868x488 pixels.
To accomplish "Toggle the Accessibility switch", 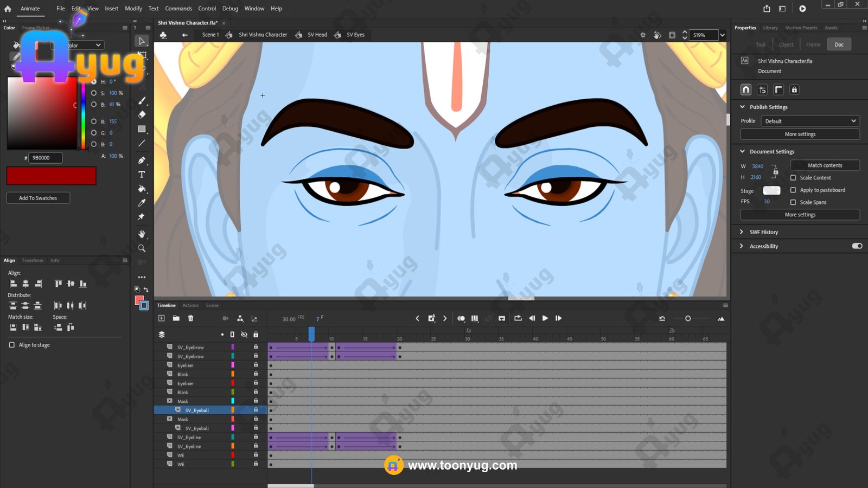I will [857, 246].
